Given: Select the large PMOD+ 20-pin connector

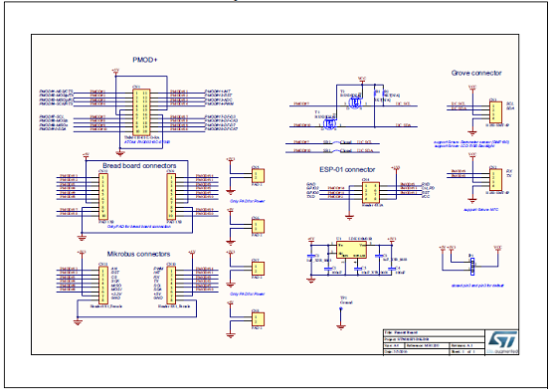Looking at the screenshot, I should point(141,112).
